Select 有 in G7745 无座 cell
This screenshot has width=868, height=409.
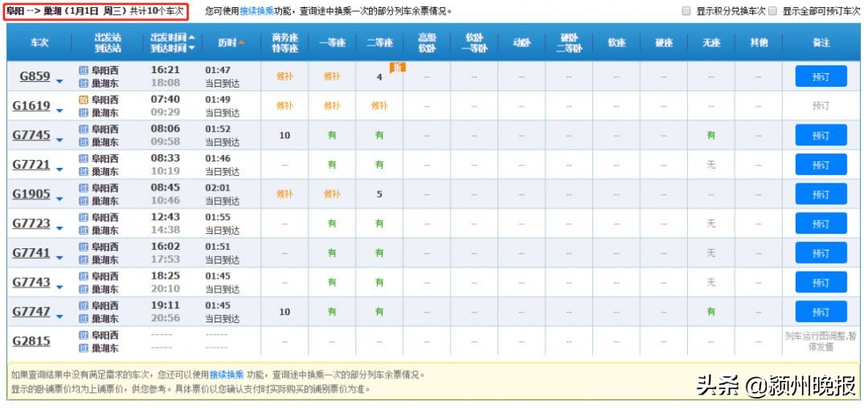tap(711, 135)
